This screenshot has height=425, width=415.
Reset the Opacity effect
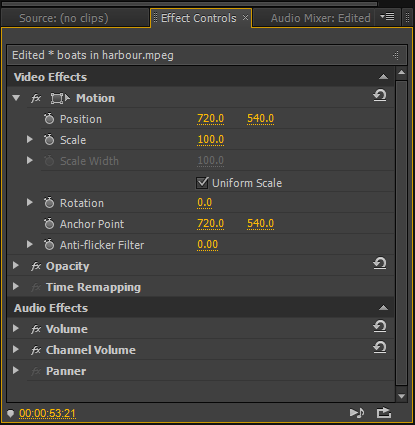[x=380, y=263]
